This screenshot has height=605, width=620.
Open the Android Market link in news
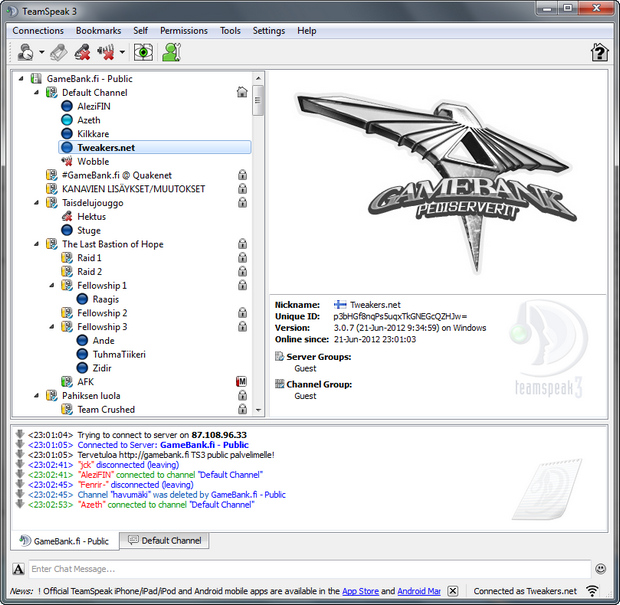click(x=419, y=591)
